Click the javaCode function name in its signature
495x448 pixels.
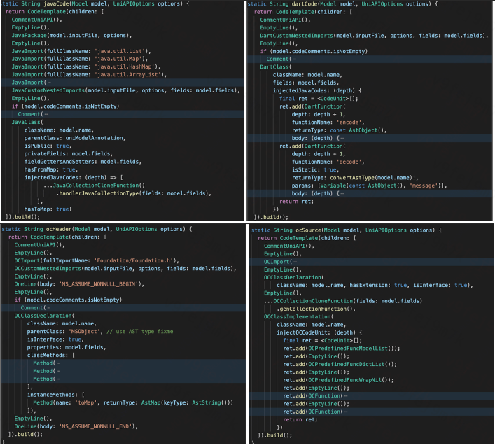coord(57,4)
